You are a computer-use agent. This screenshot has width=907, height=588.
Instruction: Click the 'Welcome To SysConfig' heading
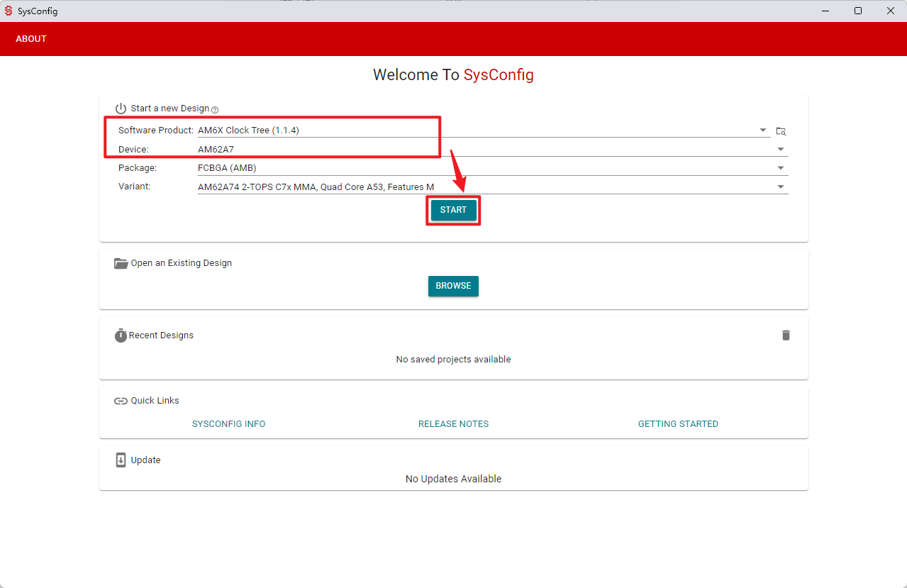453,74
